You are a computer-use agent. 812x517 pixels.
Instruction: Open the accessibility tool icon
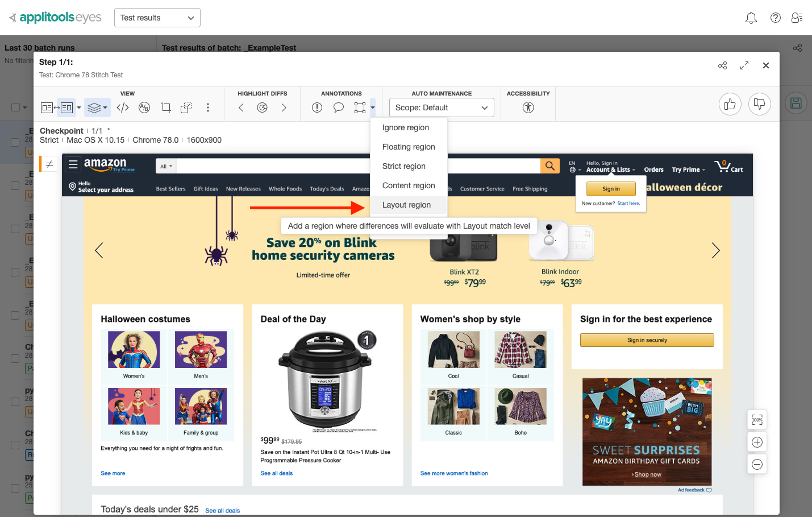coord(528,107)
